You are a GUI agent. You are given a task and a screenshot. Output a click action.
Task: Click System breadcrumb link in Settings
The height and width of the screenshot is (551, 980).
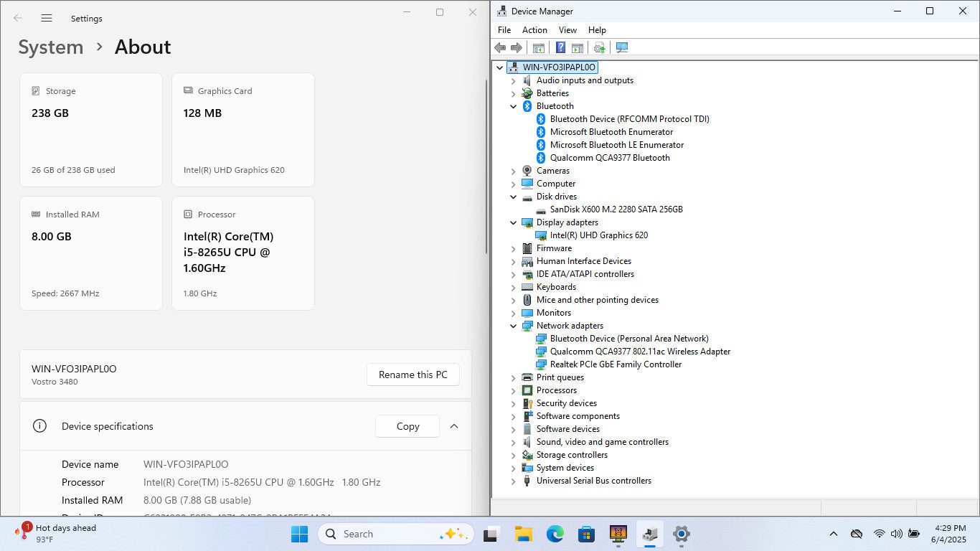tap(51, 47)
